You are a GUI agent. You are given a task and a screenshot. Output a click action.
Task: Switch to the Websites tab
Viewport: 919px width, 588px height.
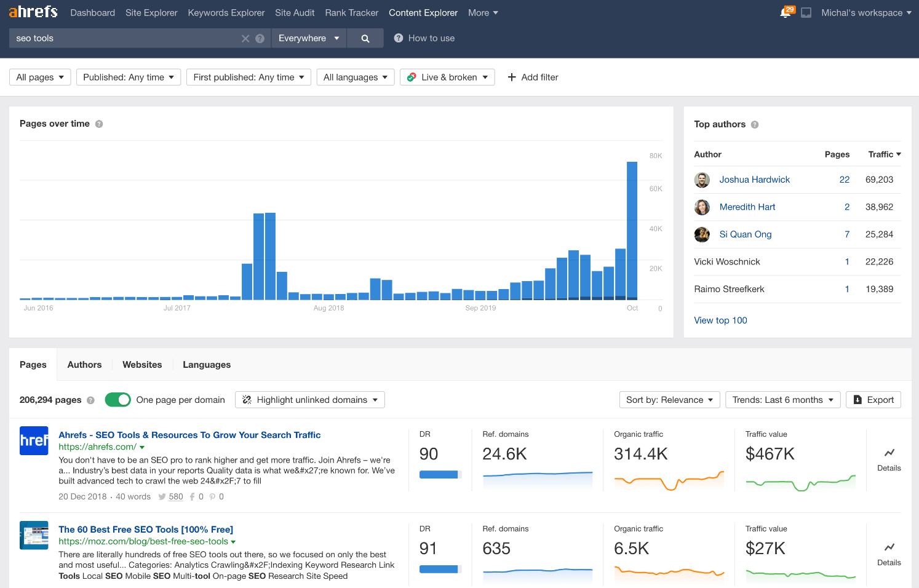(142, 365)
